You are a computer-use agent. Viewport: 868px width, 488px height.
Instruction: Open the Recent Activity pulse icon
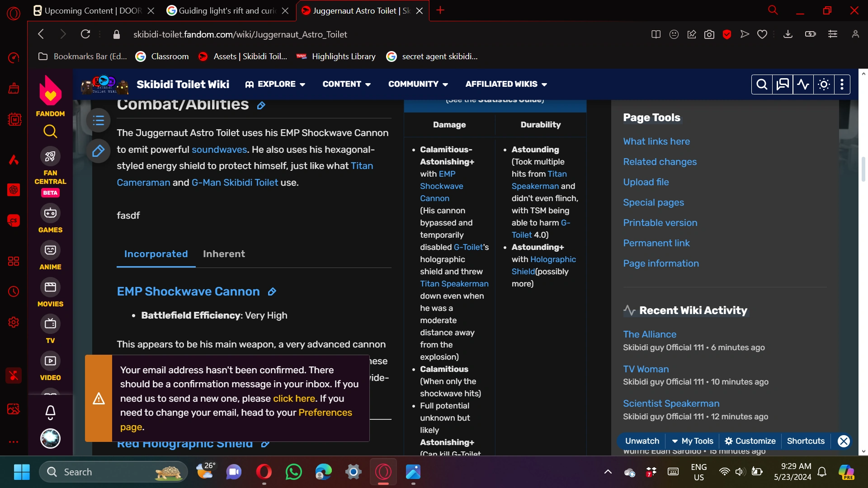click(x=803, y=84)
